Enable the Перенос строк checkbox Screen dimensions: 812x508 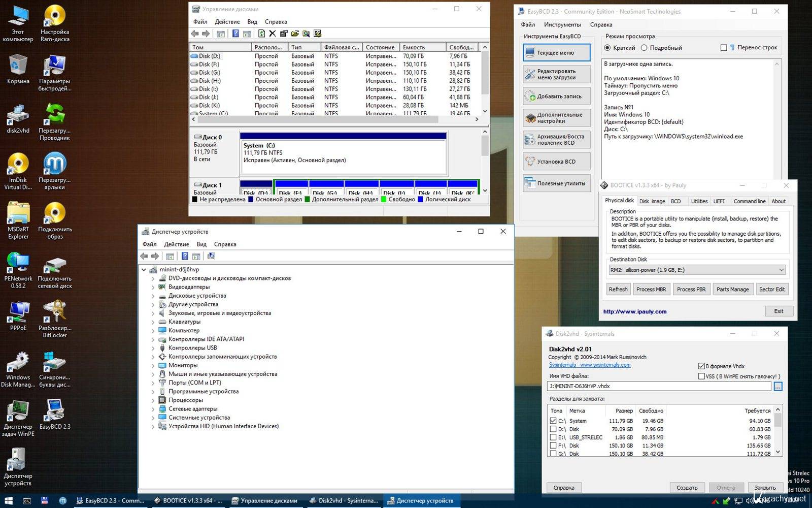[x=724, y=48]
